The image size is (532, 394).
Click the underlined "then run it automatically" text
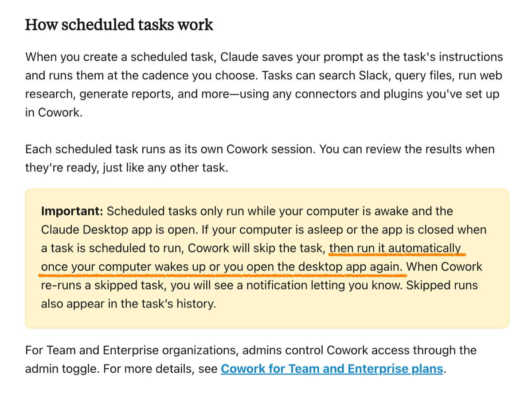click(395, 248)
